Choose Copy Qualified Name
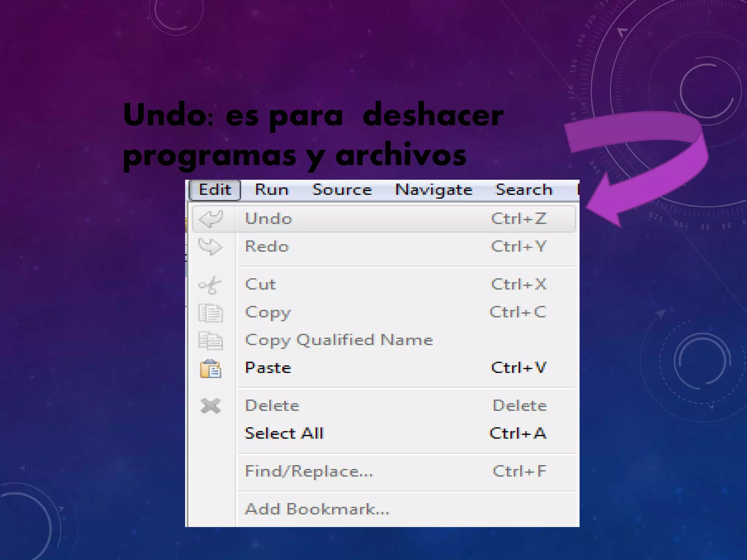 coord(384,340)
